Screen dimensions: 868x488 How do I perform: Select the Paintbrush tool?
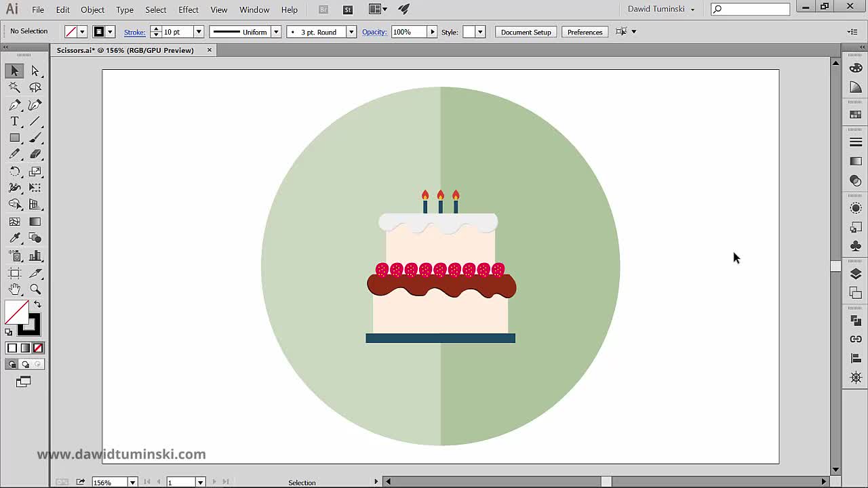coord(35,138)
